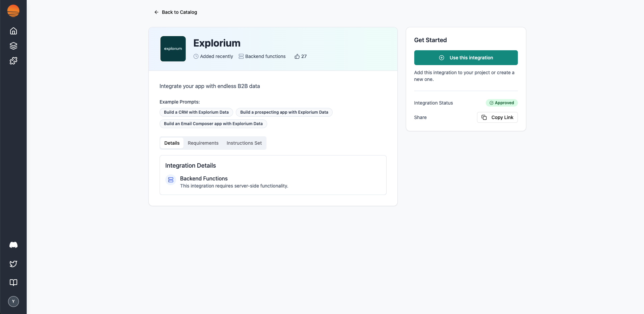The width and height of the screenshot is (644, 314).
Task: Click Use this integration button
Action: click(466, 58)
